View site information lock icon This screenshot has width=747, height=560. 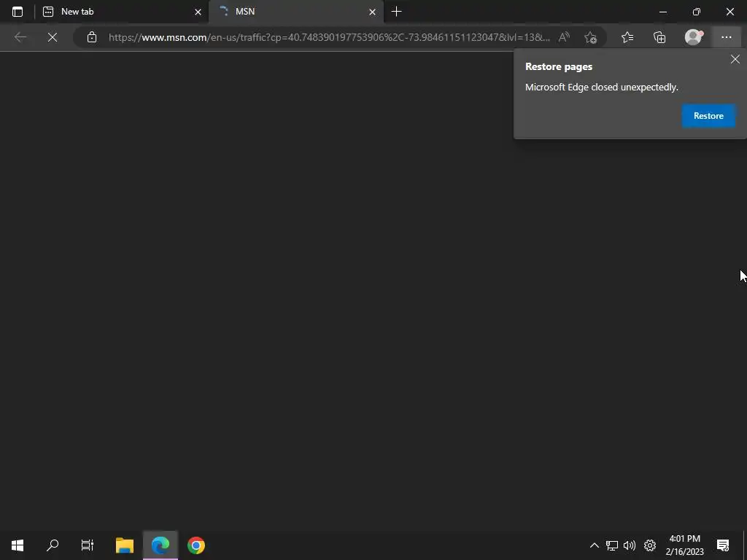(92, 37)
